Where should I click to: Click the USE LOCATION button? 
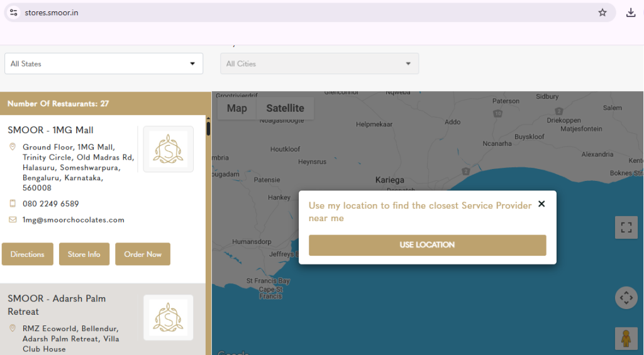427,245
